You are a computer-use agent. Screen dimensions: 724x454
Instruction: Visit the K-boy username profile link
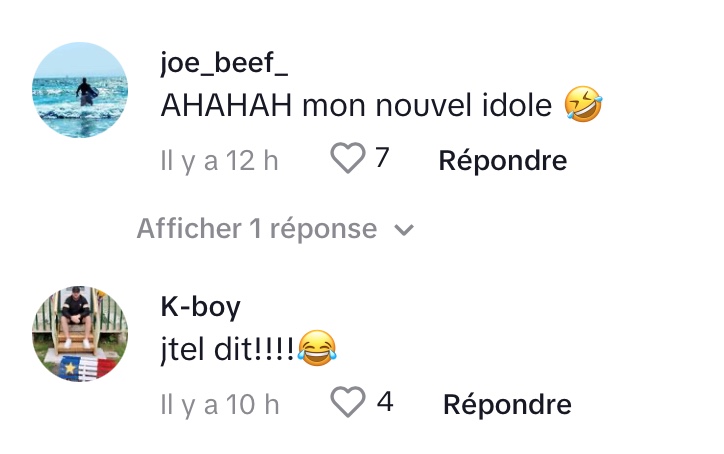point(200,307)
